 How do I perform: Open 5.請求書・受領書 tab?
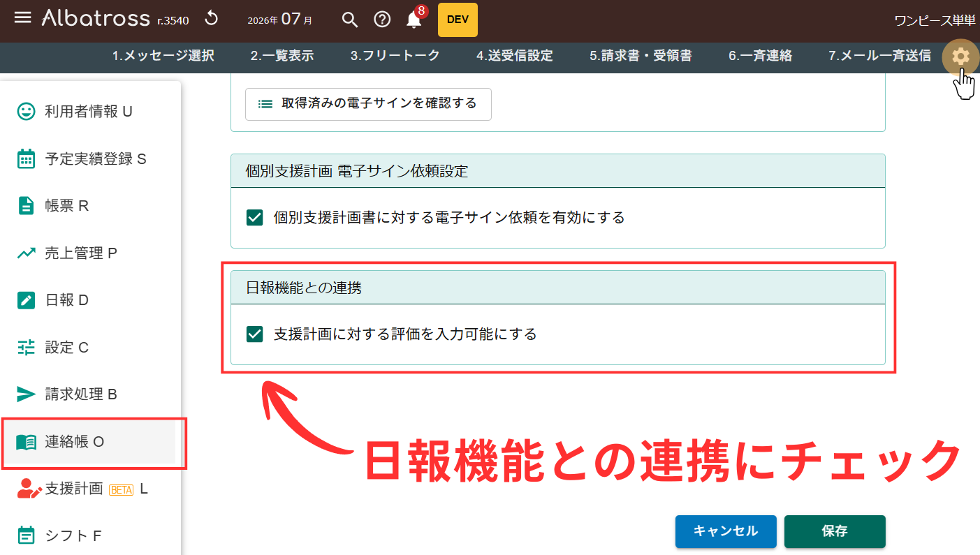641,56
